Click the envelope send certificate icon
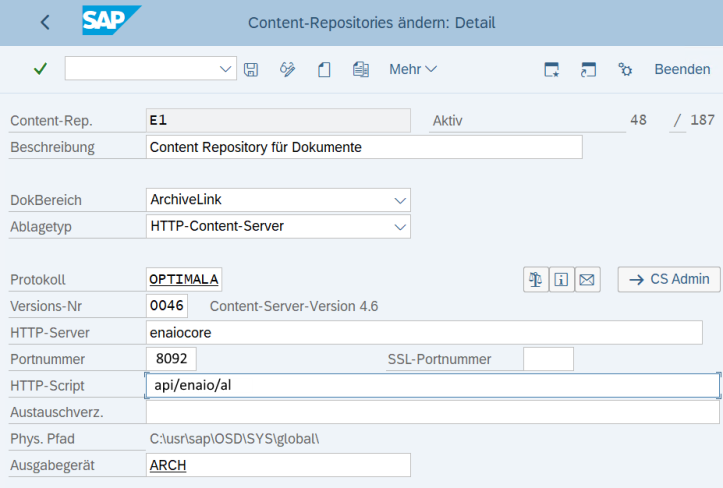The width and height of the screenshot is (723, 488). (587, 280)
